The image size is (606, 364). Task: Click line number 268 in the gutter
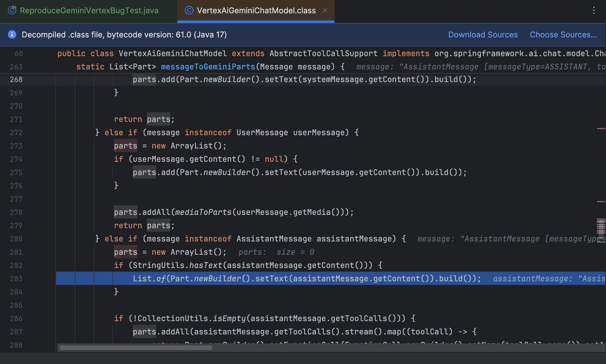point(16,79)
